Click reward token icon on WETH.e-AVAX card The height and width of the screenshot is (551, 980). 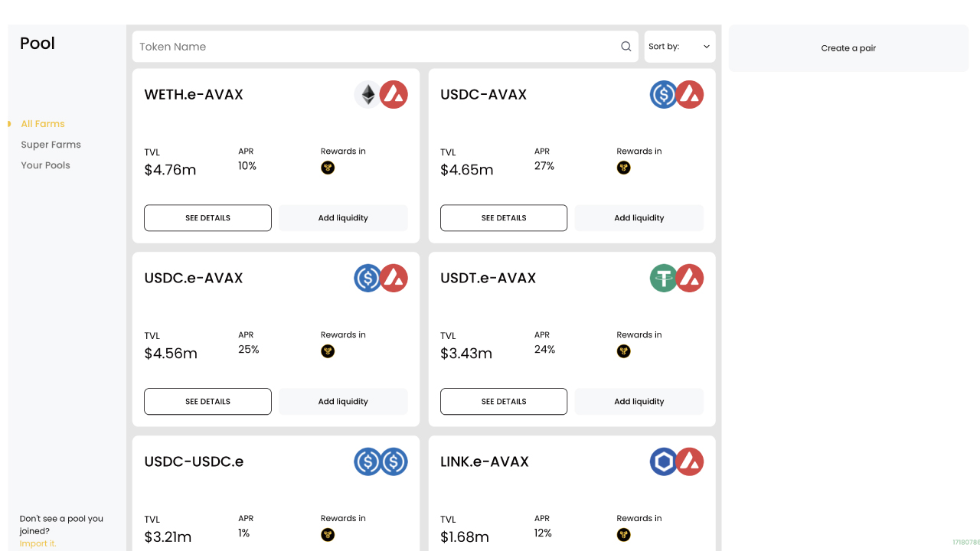(x=328, y=168)
